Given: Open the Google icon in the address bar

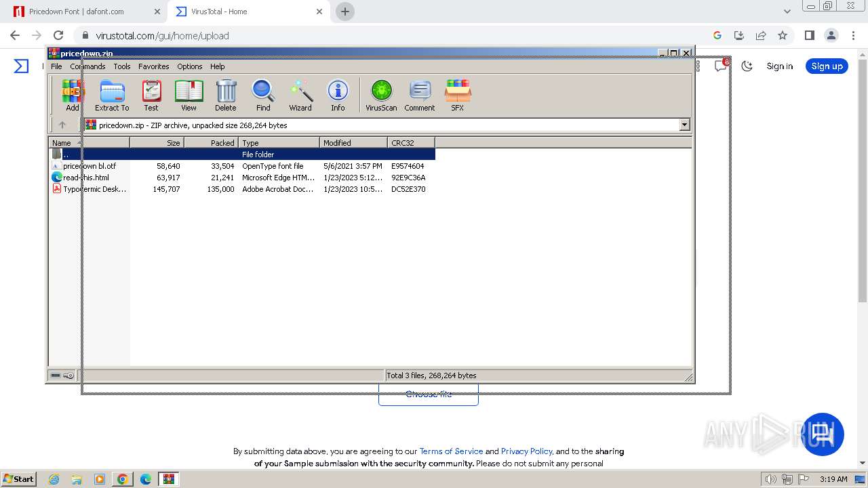Looking at the screenshot, I should (x=717, y=35).
